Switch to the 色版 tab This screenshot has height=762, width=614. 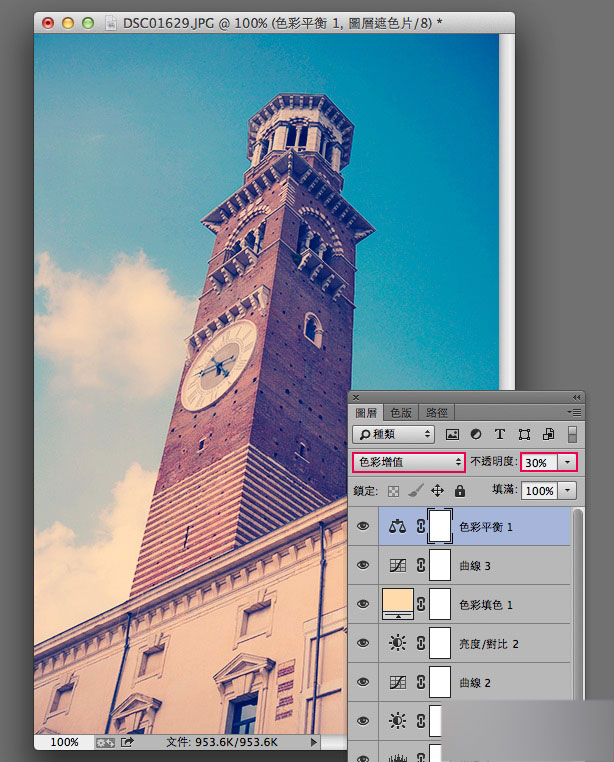click(401, 413)
